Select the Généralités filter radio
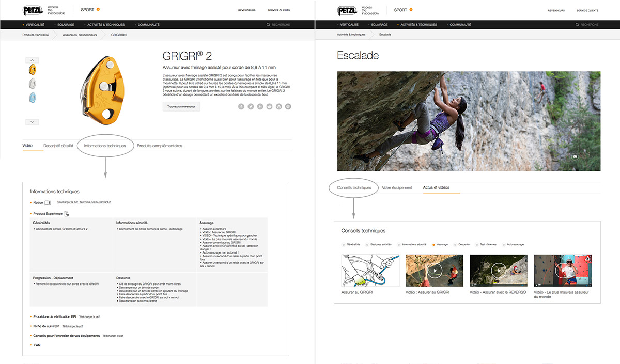The width and height of the screenshot is (620, 364). pos(343,244)
